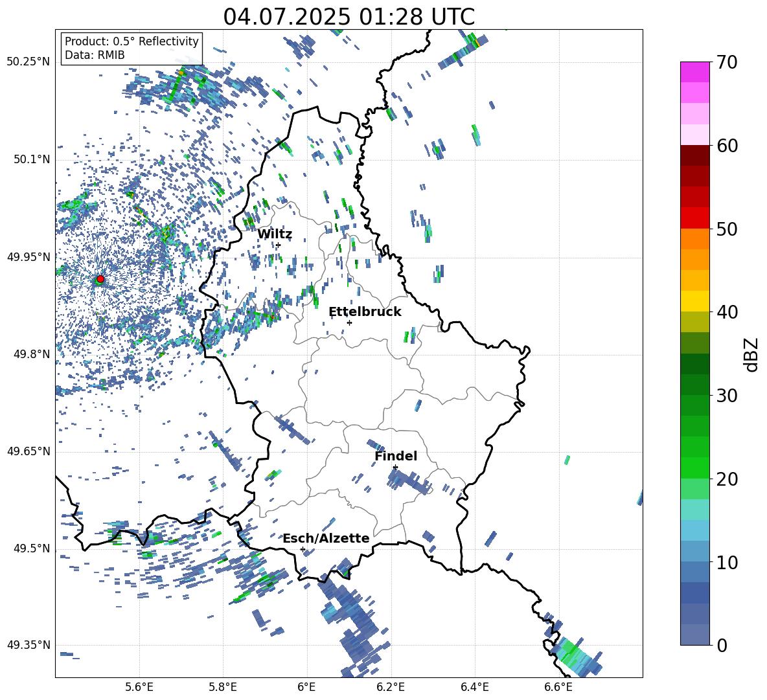767x700 pixels.
Task: Click the 6.4°E longitude label
Action: point(474,687)
